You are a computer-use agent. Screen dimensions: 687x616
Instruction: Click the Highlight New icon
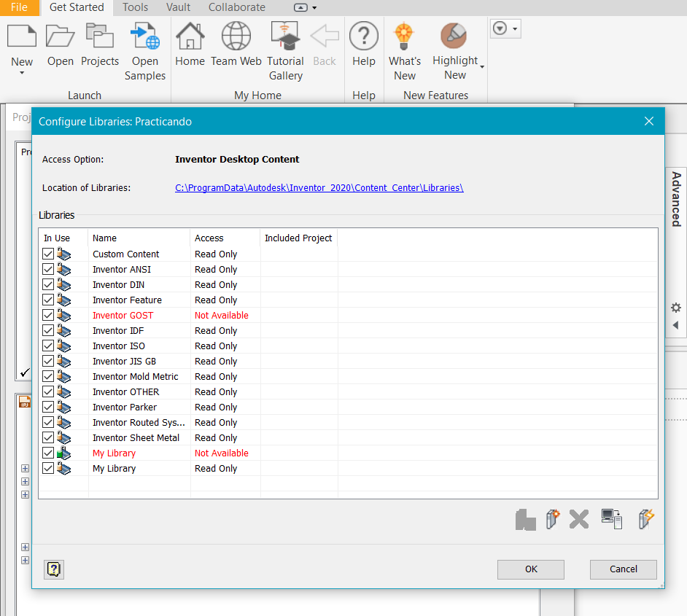tap(453, 35)
